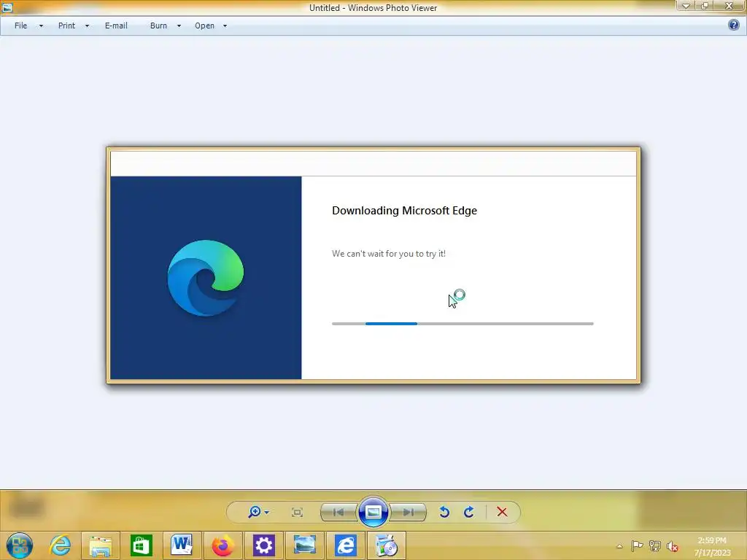Open the blue tile Internet Explorer taskbar icon
The image size is (747, 560).
click(345, 545)
